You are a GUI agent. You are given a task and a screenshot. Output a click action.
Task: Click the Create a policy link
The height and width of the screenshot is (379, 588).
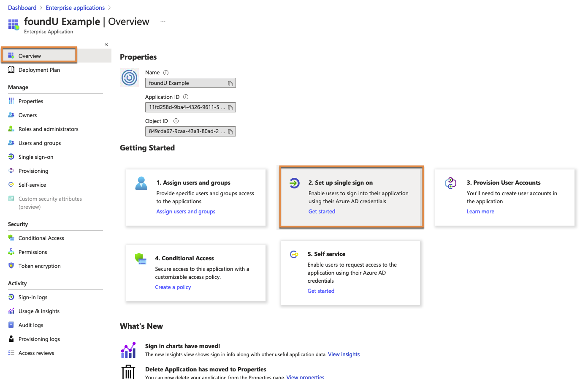pos(173,287)
